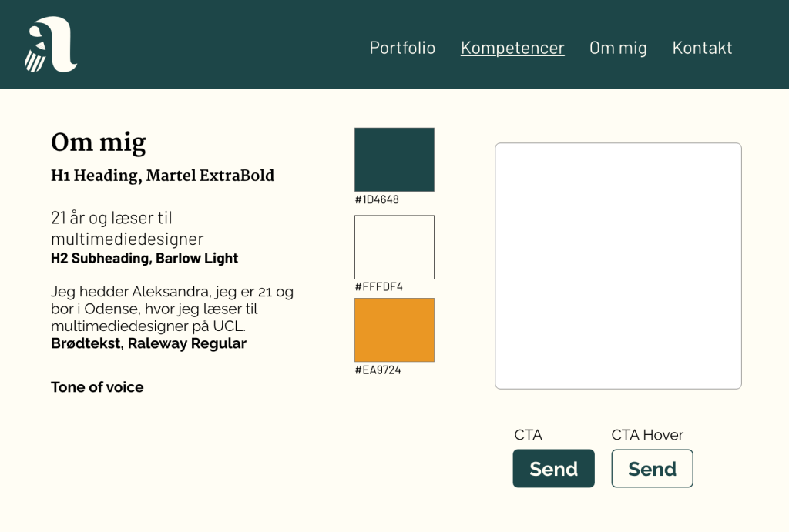Image resolution: width=789 pixels, height=532 pixels.
Task: Click the #EA9724 hex code label
Action: coord(378,370)
